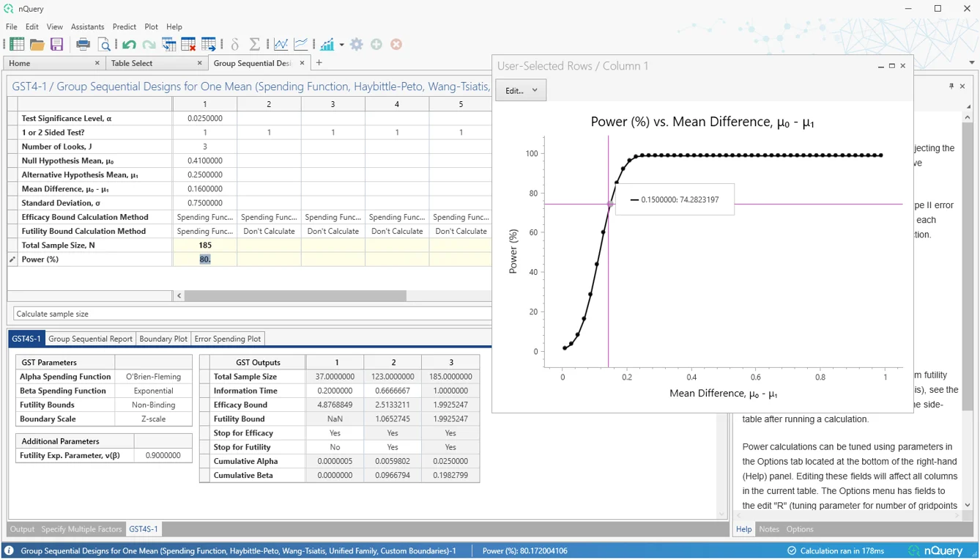The height and width of the screenshot is (560, 980).
Task: Click the delta effect size icon
Action: [x=235, y=45]
